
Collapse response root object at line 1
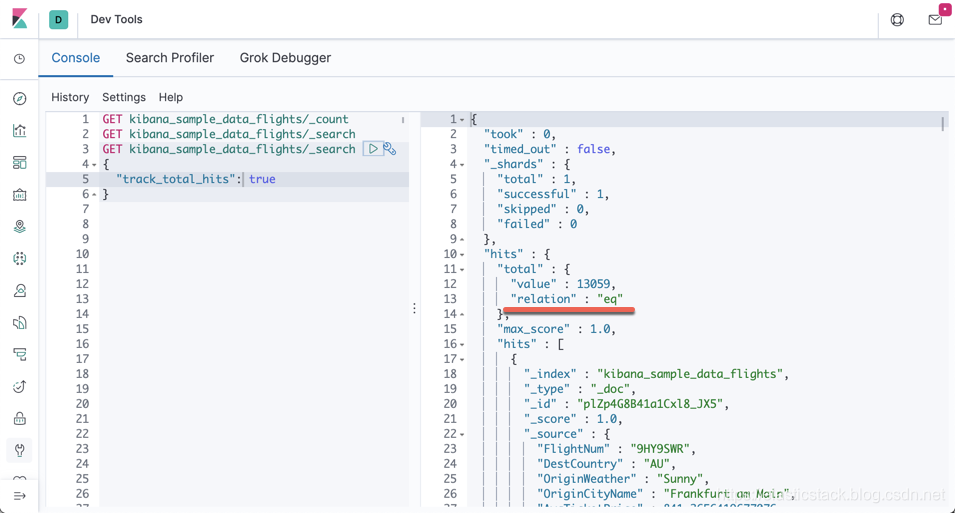coord(462,119)
